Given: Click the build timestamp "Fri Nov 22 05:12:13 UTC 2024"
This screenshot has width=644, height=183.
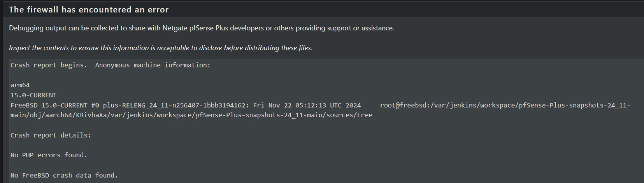Looking at the screenshot, I should (307, 105).
